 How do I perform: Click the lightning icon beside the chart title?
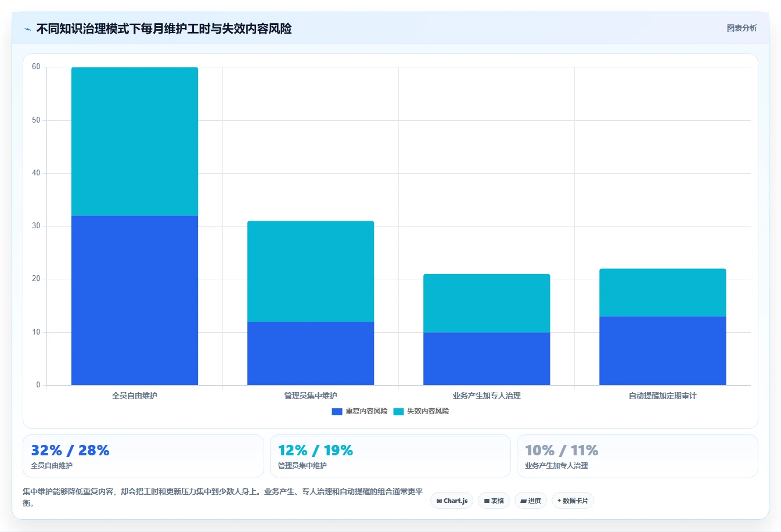coord(27,29)
